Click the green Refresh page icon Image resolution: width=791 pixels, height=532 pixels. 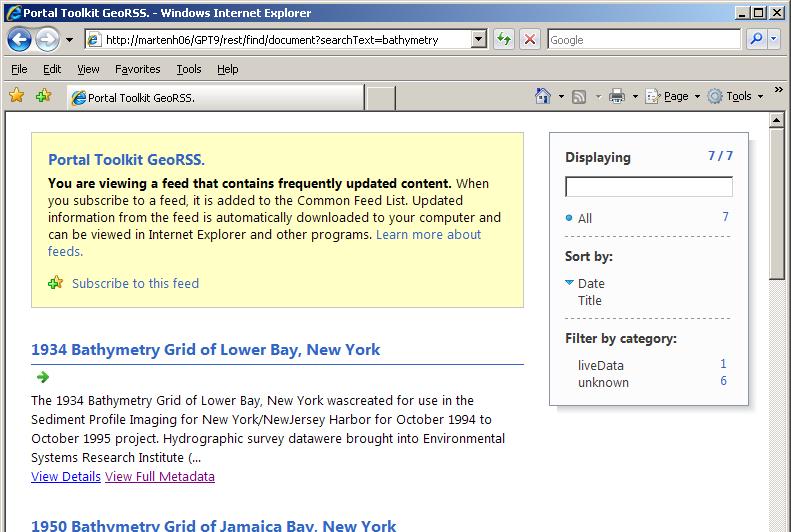coord(503,39)
